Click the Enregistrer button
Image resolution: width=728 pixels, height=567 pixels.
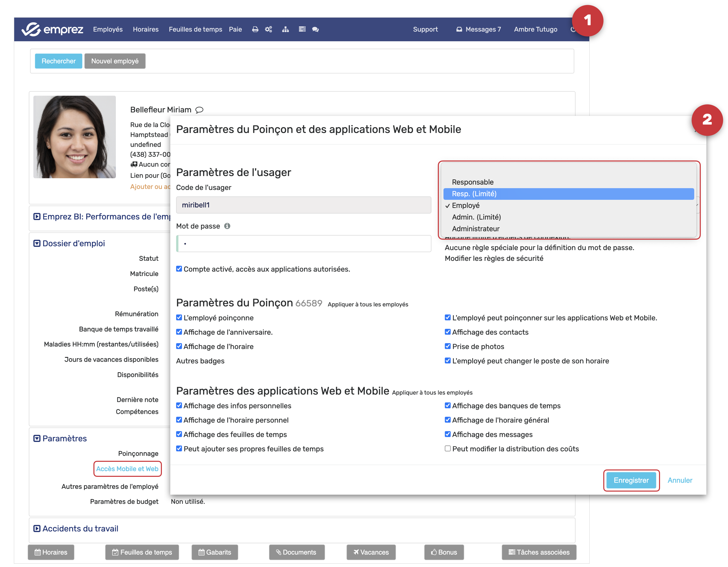631,480
